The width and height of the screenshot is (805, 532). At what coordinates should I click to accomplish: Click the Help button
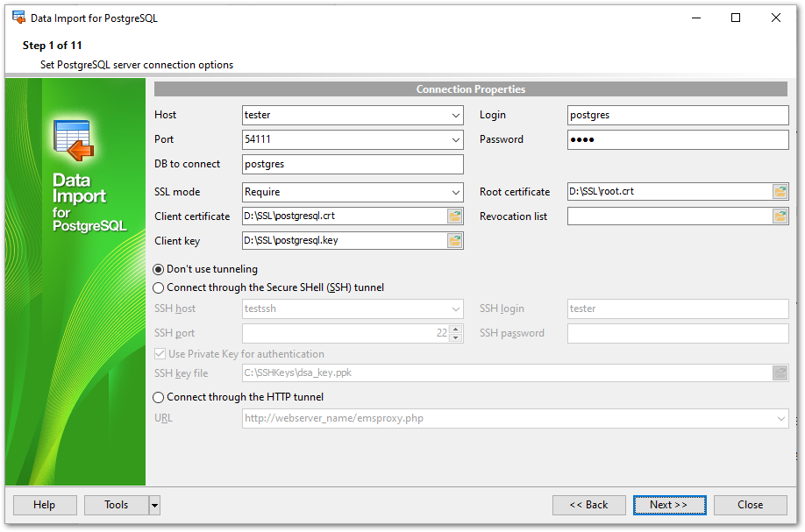(x=44, y=505)
